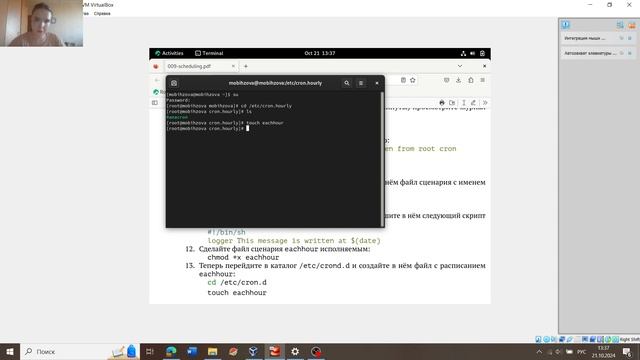
Task: Open File Explorer from taskbar
Action: click(x=213, y=351)
